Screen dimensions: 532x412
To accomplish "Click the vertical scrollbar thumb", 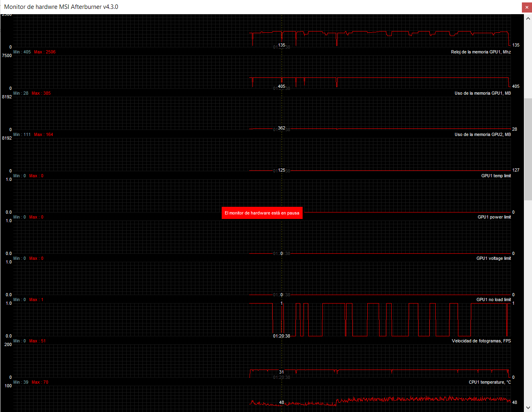I will (528, 149).
